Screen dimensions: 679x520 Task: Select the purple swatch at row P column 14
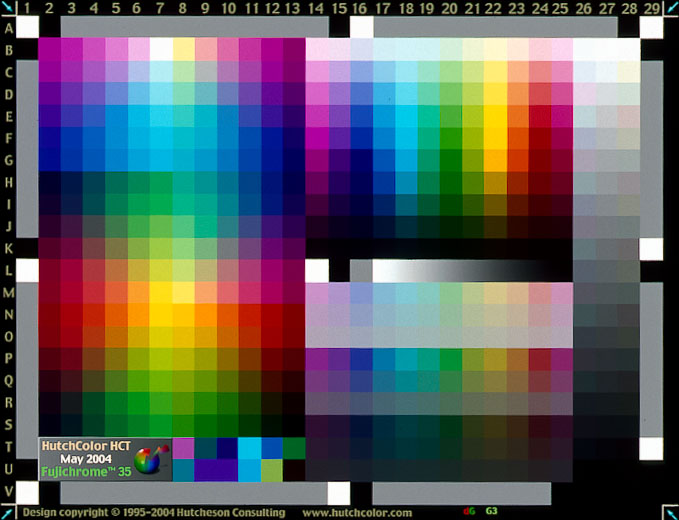(317, 359)
